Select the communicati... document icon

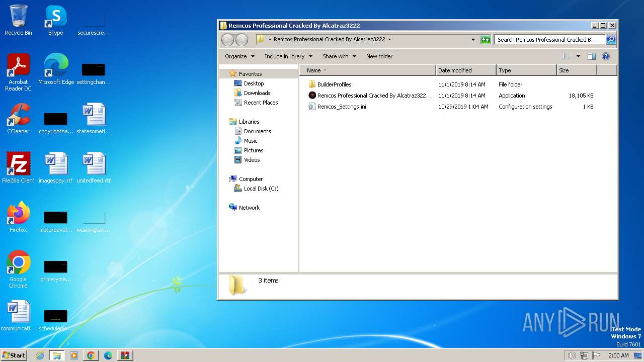pos(18,316)
